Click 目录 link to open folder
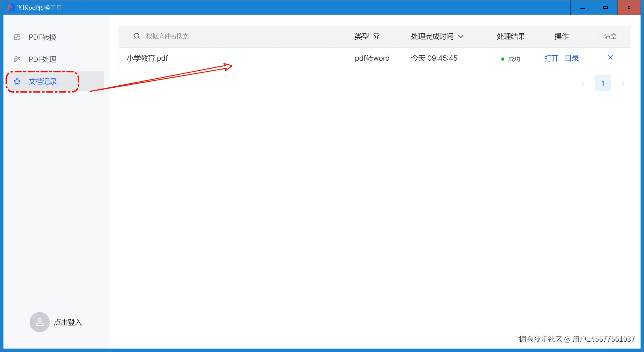The height and width of the screenshot is (352, 644). pos(572,58)
